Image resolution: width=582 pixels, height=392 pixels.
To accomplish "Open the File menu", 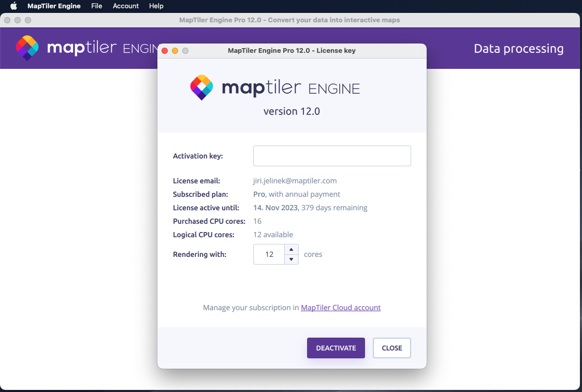I will (x=96, y=6).
